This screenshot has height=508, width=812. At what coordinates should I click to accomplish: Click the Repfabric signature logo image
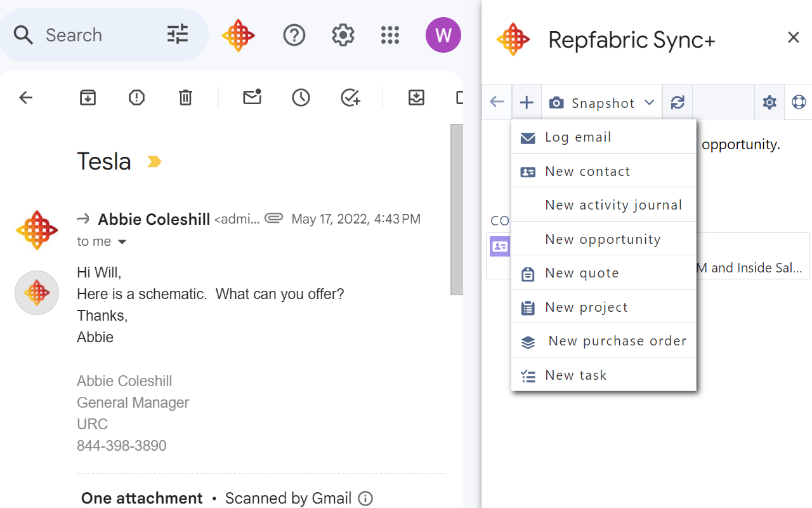coord(37,293)
